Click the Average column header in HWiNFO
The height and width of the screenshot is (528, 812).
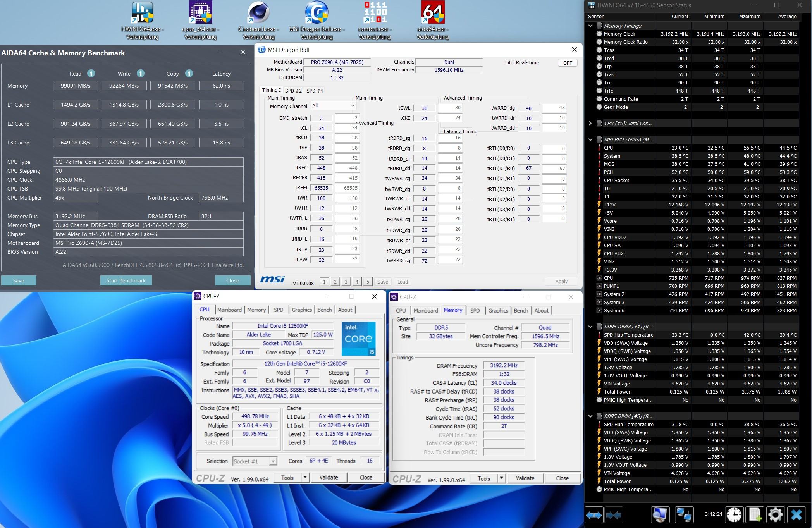(787, 16)
